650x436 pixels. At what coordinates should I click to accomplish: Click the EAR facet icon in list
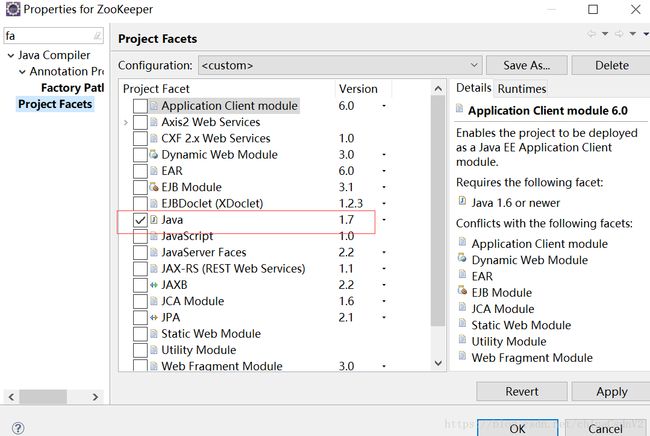click(154, 171)
